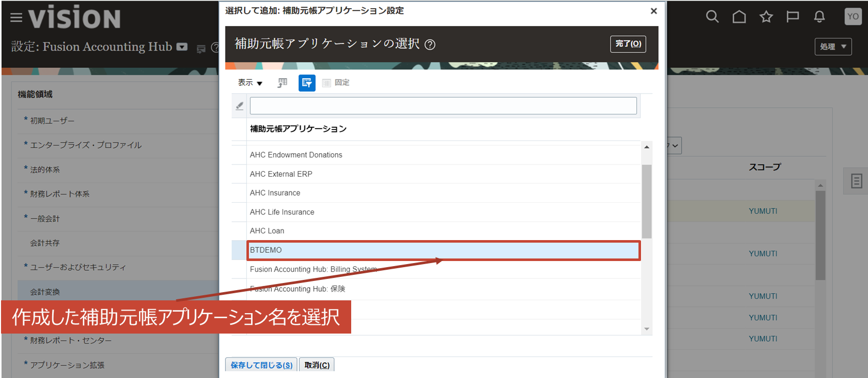Click the detach table toolbar icon

pyautogui.click(x=282, y=83)
